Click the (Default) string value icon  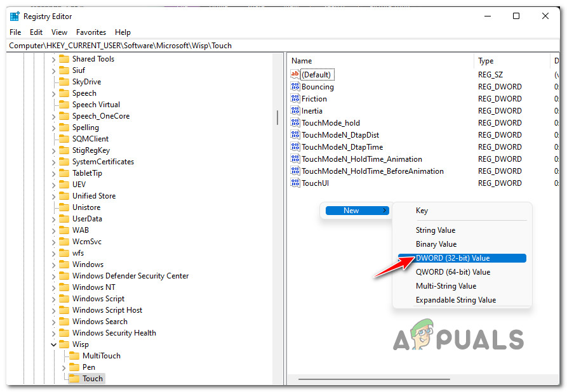click(x=295, y=74)
